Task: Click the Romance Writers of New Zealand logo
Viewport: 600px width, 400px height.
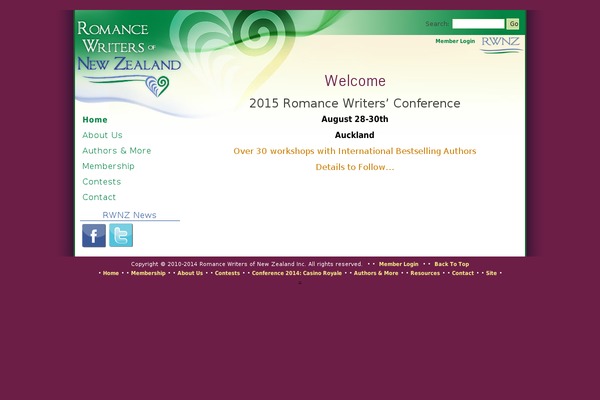Action: click(129, 58)
